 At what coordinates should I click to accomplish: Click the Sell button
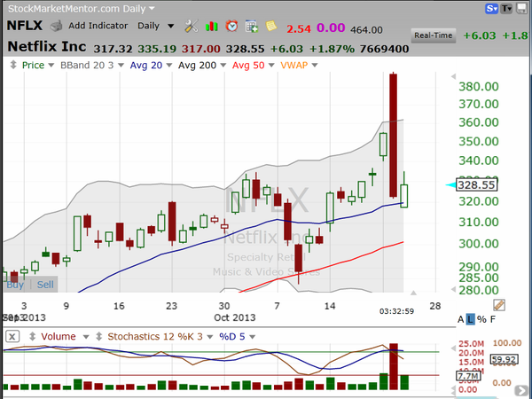pyautogui.click(x=45, y=285)
